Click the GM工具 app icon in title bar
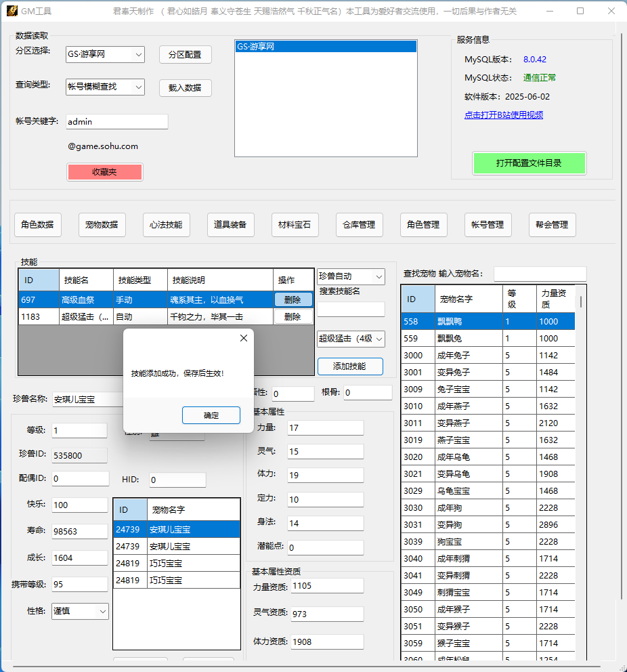Viewport: 627px width, 672px height. [11, 11]
